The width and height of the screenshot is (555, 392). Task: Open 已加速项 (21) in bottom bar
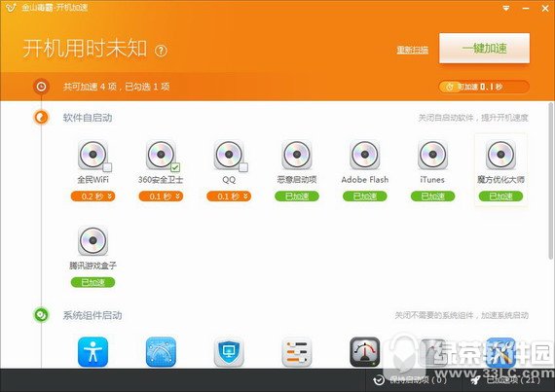pyautogui.click(x=506, y=380)
